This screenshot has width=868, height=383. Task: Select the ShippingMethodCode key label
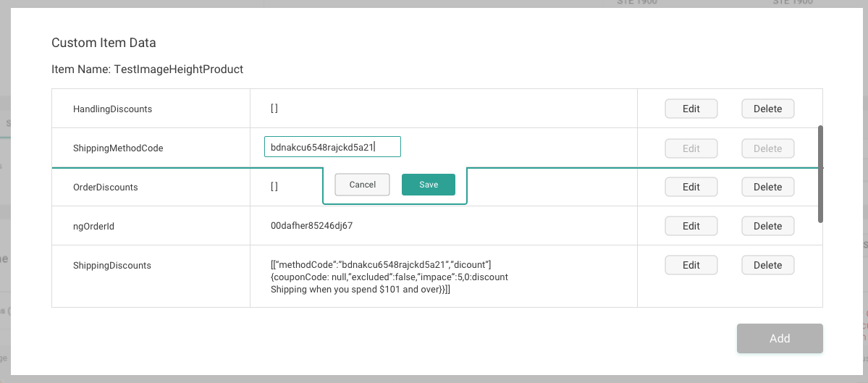(118, 148)
